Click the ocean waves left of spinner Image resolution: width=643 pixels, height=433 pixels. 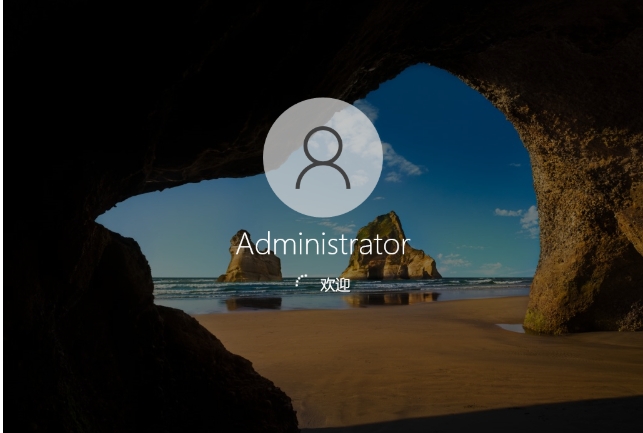200,287
